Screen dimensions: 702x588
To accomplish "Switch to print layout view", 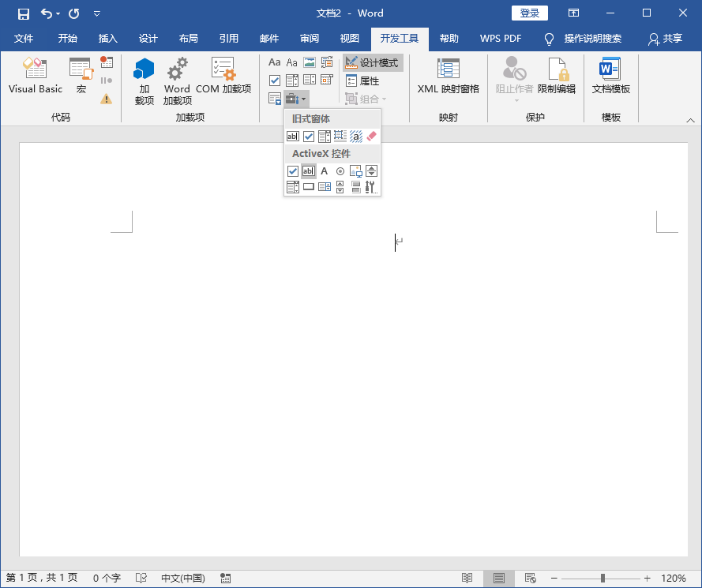I will tap(499, 579).
